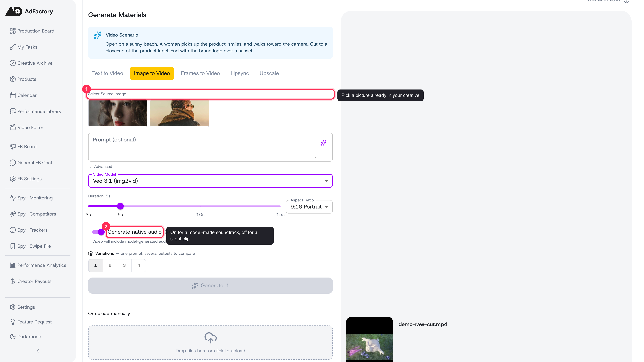Viewport: 644px width, 362px height.
Task: Click Drop files here or click to upload
Action: coord(210,343)
